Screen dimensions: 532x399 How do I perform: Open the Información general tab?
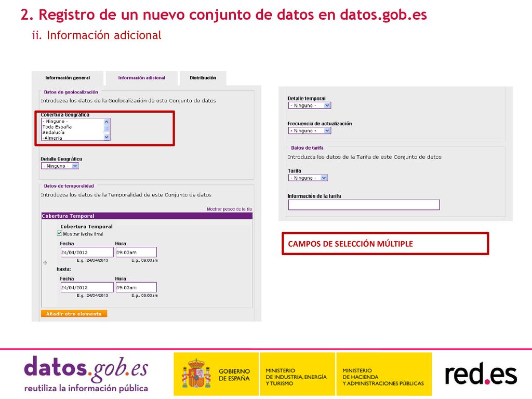[x=68, y=78]
